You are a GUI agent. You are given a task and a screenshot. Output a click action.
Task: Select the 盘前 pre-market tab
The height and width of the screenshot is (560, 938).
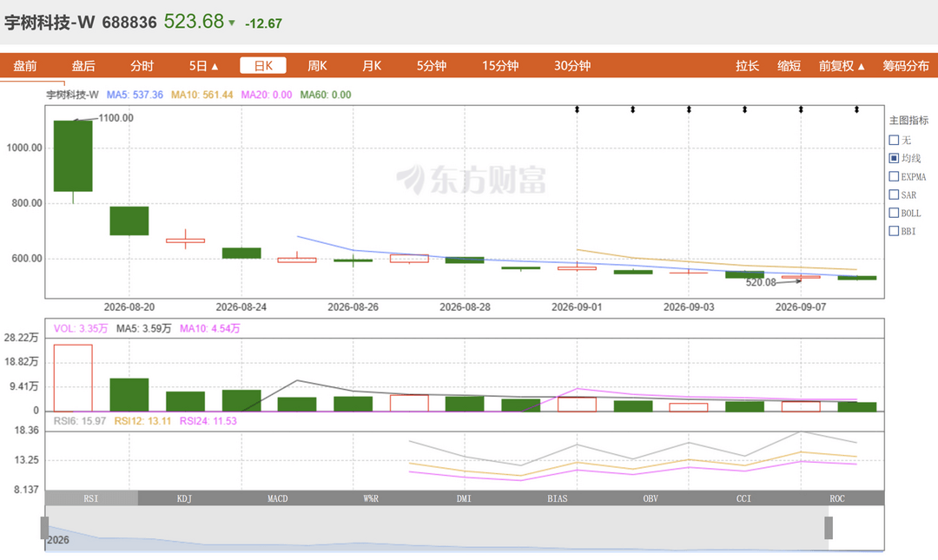point(25,66)
